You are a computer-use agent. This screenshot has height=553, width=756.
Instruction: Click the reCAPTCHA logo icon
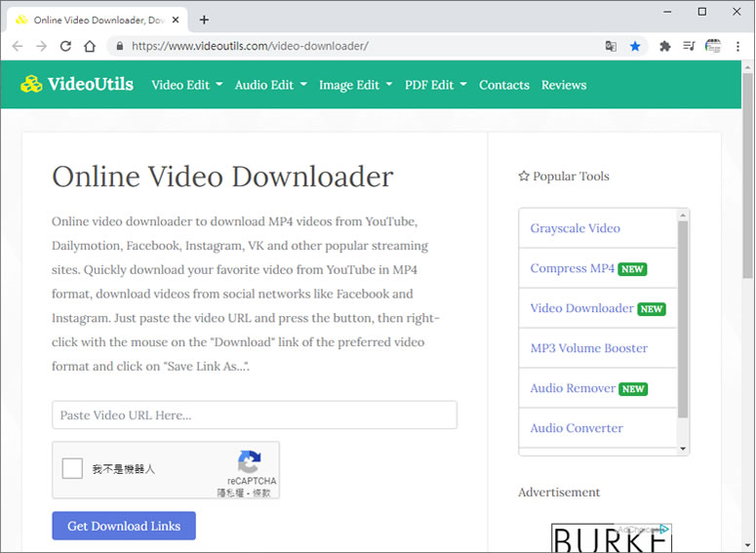[x=250, y=462]
